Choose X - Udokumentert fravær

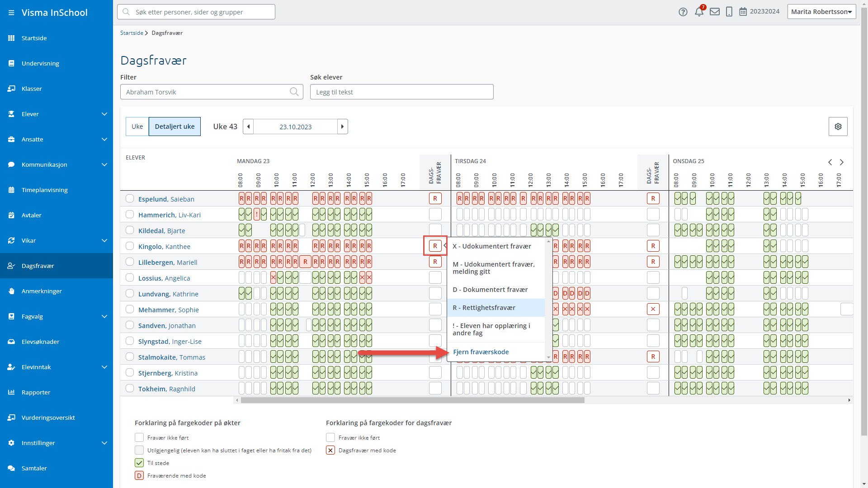[496, 246]
